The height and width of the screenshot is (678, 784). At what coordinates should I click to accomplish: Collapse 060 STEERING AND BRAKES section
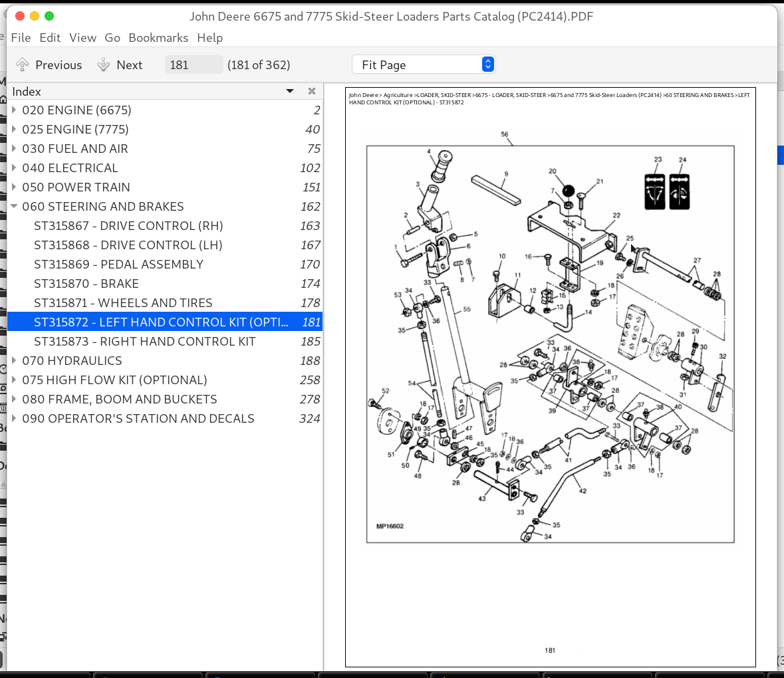14,206
